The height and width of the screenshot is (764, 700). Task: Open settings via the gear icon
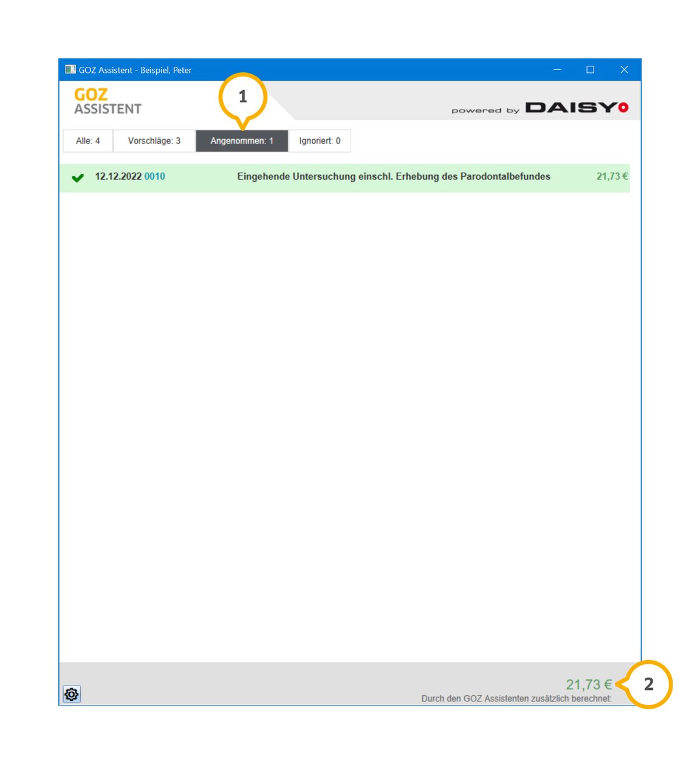click(x=72, y=694)
